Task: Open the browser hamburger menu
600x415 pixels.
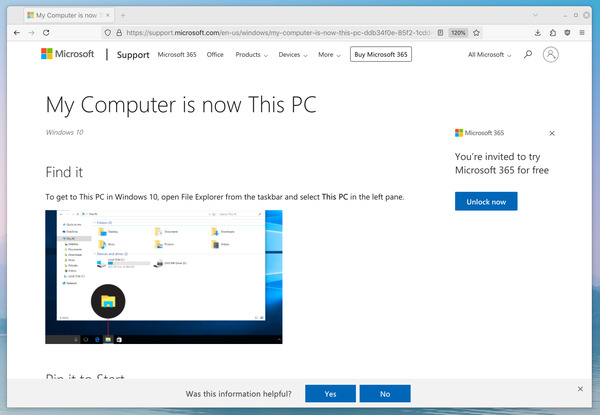Action: [x=582, y=33]
